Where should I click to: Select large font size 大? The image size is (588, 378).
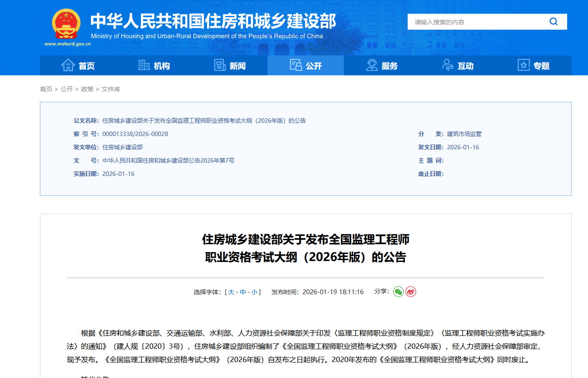[x=231, y=292]
